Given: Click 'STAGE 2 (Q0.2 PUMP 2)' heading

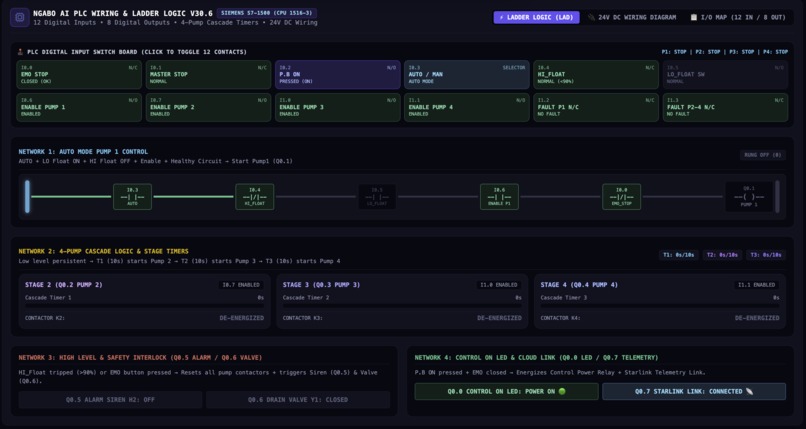Looking at the screenshot, I should click(x=64, y=285).
